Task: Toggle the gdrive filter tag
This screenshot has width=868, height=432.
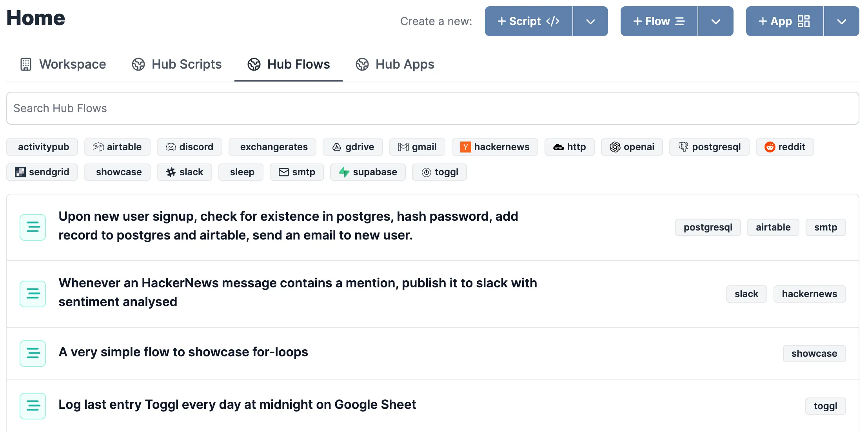Action: point(352,147)
